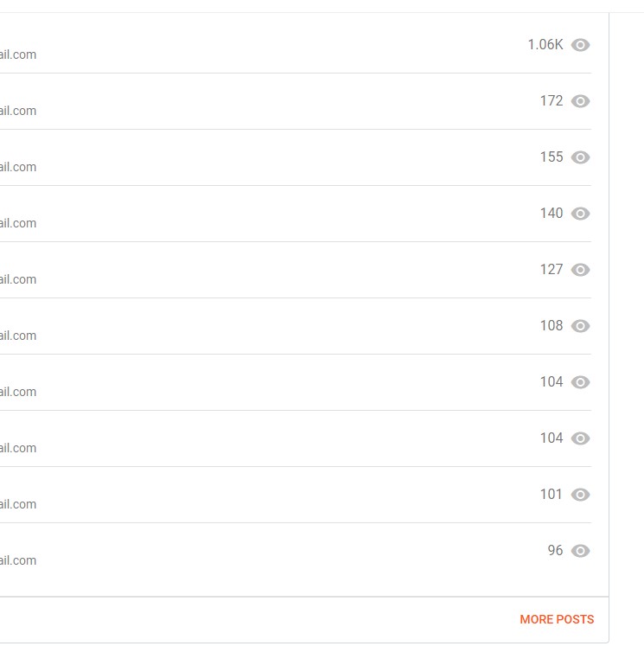Click the 101 views number
Image resolution: width=644 pixels, height=646 pixels.
552,495
